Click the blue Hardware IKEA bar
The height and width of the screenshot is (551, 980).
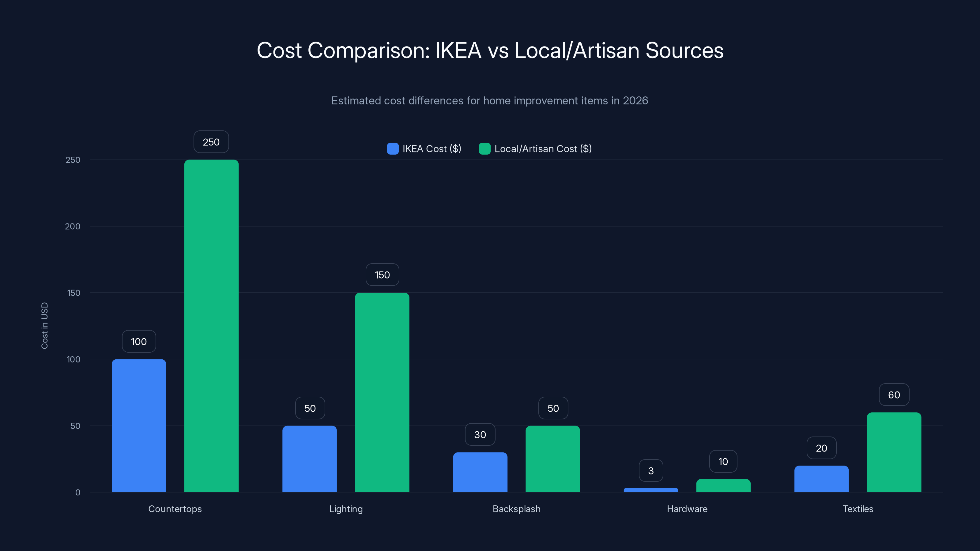(651, 490)
